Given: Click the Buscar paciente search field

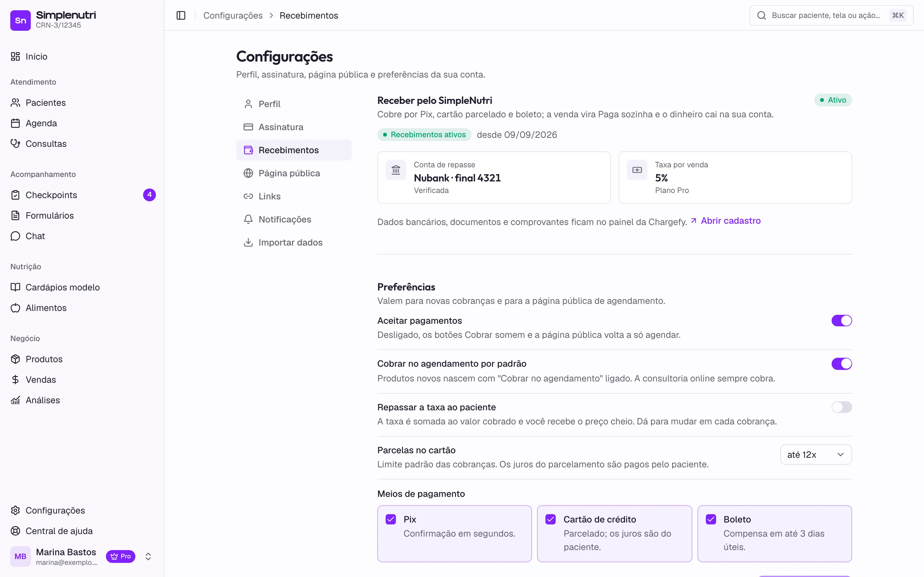Looking at the screenshot, I should [x=831, y=15].
